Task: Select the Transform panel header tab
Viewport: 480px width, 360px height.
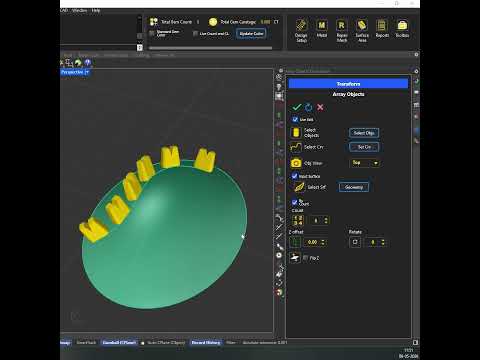Action: 348,84
